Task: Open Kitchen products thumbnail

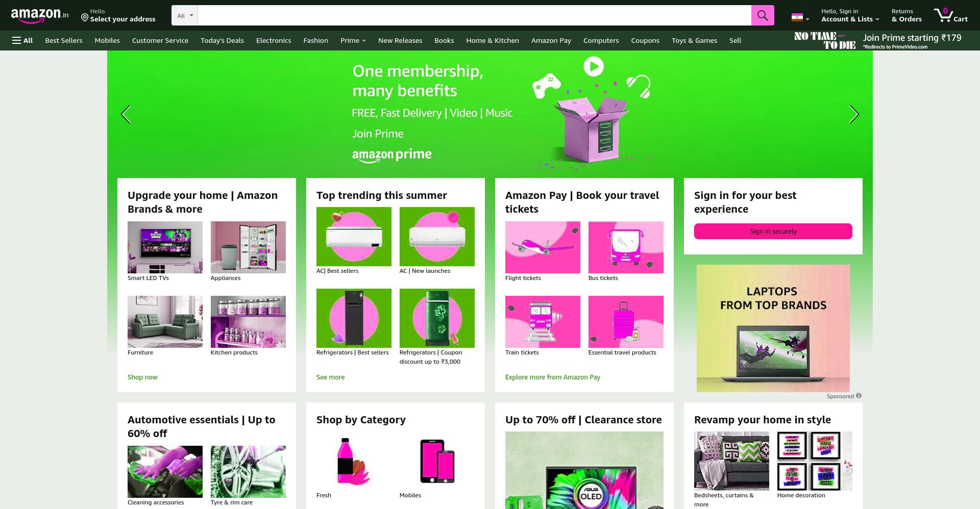Action: tap(248, 322)
